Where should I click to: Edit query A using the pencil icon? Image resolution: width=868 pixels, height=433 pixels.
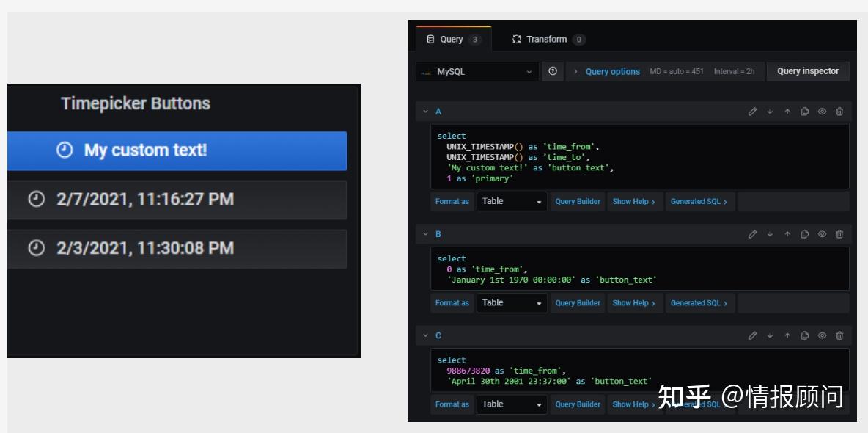pyautogui.click(x=751, y=112)
